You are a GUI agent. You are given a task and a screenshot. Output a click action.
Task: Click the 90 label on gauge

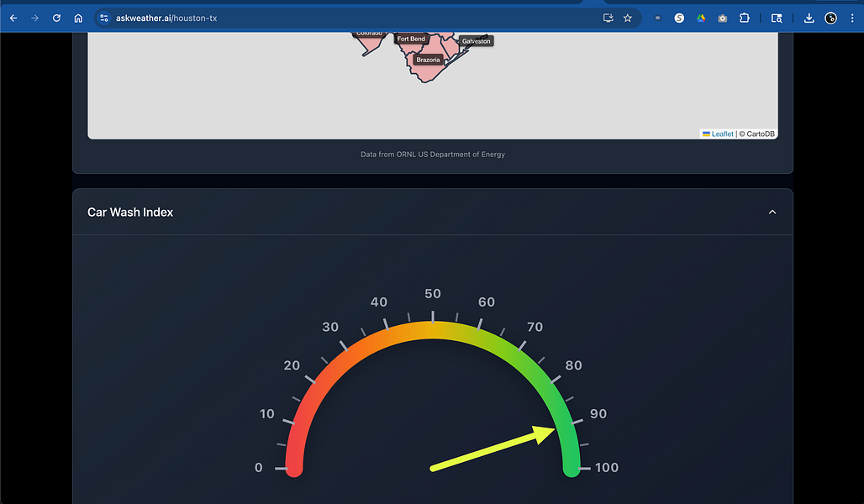[x=598, y=413]
